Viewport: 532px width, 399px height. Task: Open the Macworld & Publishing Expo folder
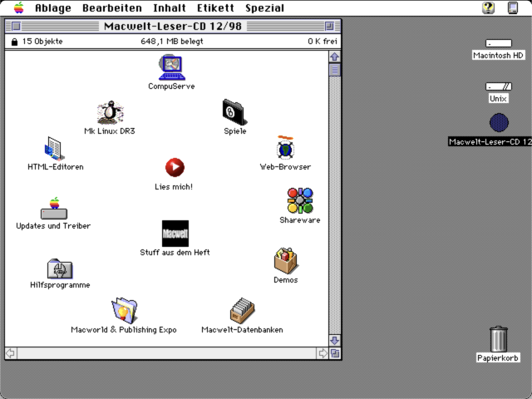pos(124,311)
